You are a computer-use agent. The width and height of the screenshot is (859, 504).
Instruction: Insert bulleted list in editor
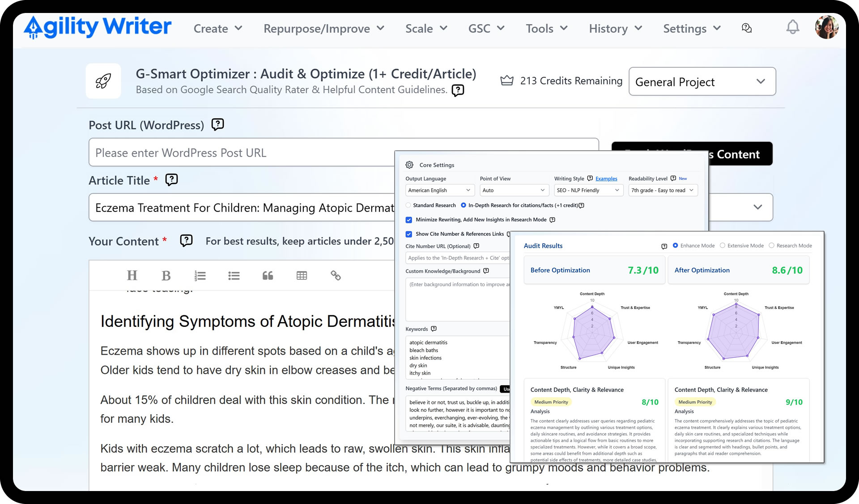click(x=234, y=275)
